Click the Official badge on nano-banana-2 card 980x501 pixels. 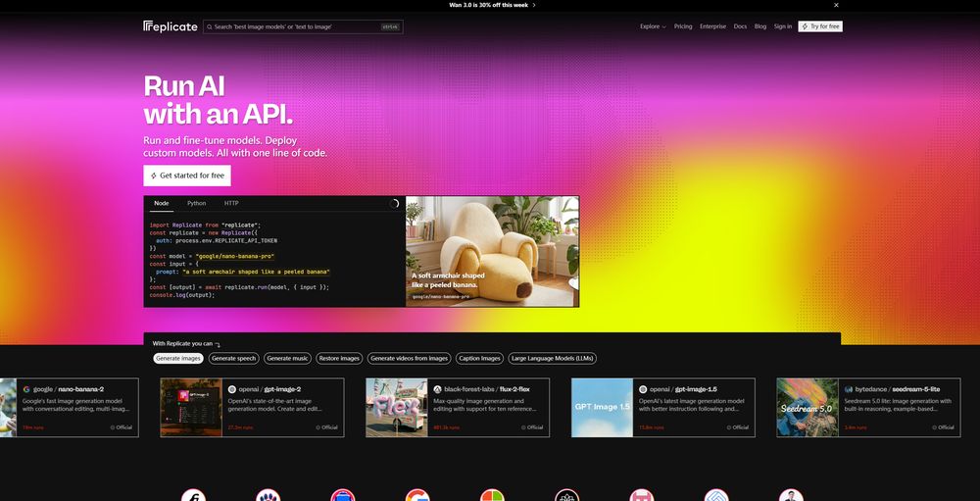(x=122, y=427)
